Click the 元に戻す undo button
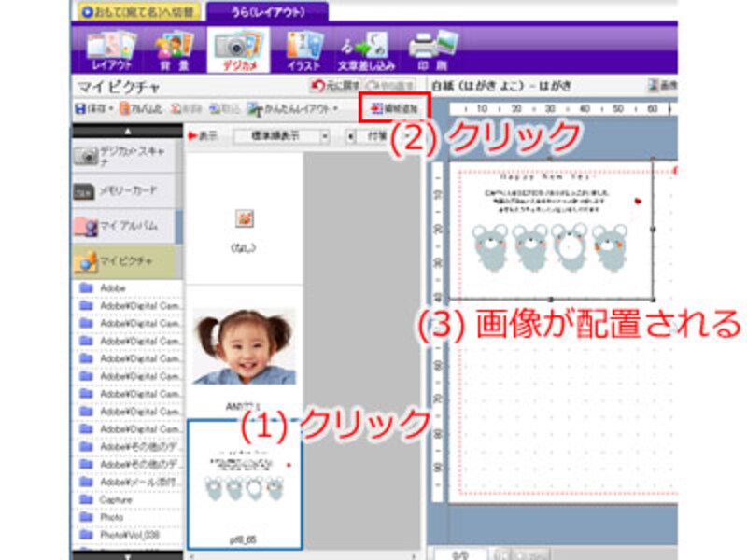Image resolution: width=747 pixels, height=560 pixels. coord(332,87)
